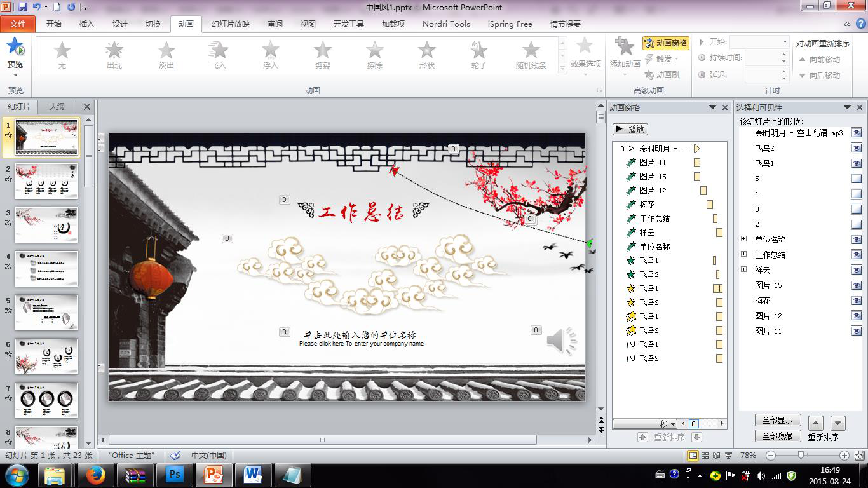Select the 劈裂 (Split) animation effect
The height and width of the screenshot is (488, 868).
[323, 55]
